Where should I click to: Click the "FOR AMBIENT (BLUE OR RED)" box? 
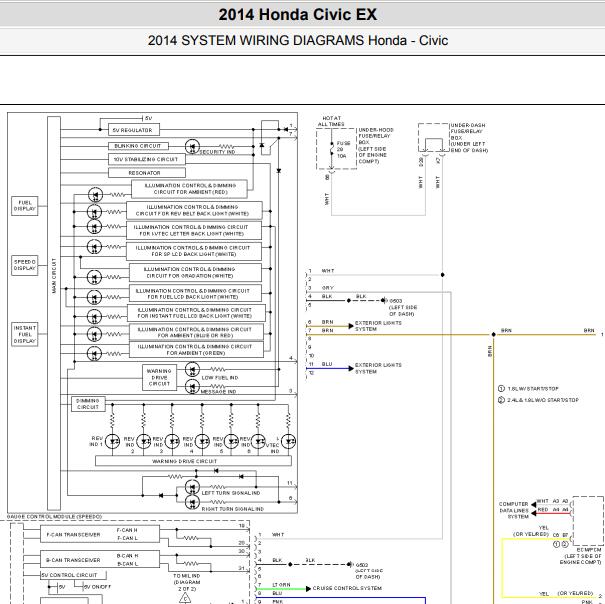click(x=196, y=332)
